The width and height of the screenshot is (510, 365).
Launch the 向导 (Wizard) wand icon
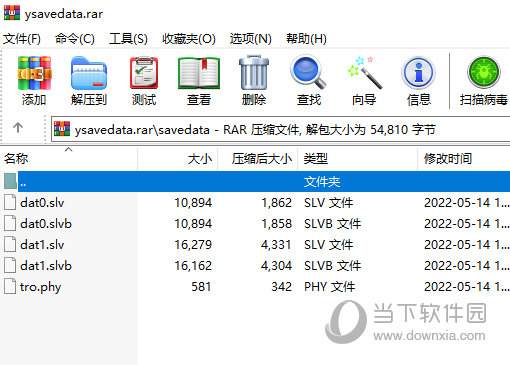tap(364, 72)
